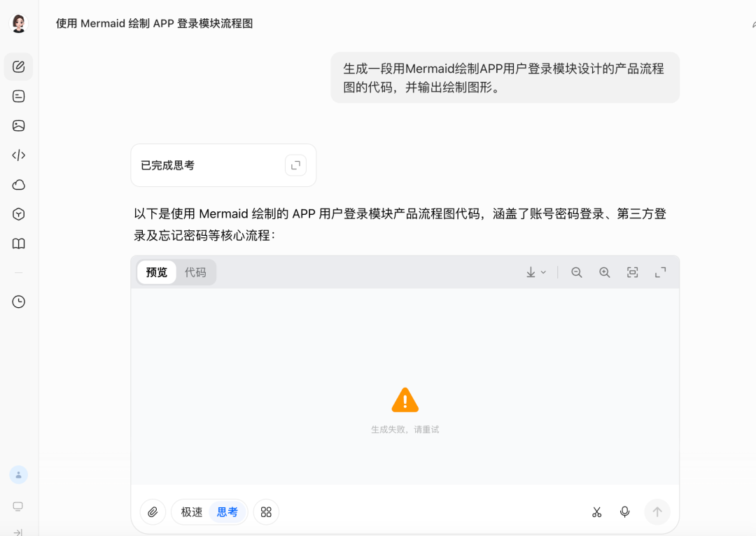Zoom out the diagram preview
The height and width of the screenshot is (536, 756).
tap(577, 272)
